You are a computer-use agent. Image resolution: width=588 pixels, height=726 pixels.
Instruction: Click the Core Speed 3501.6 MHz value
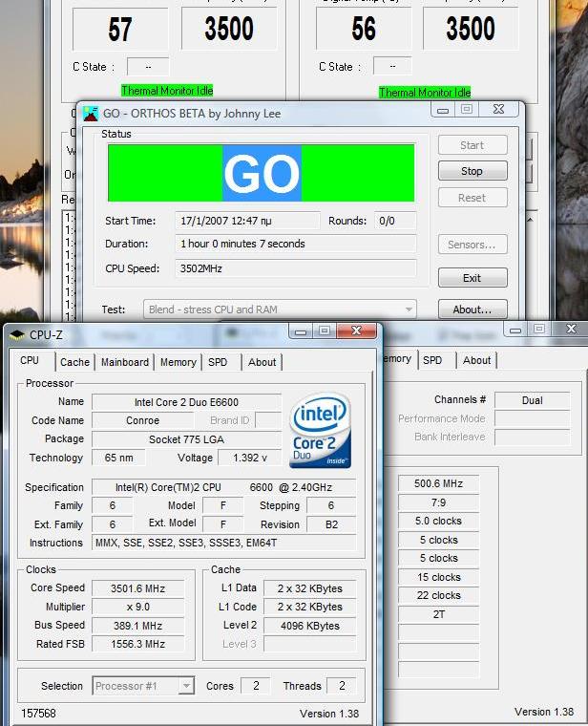[137, 588]
